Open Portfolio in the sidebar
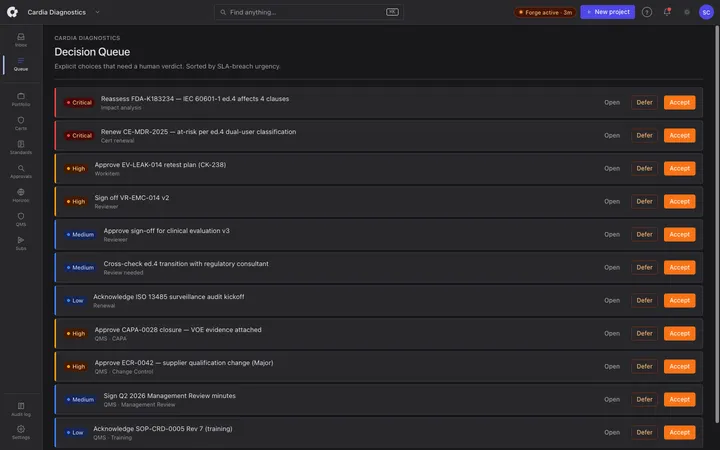Image resolution: width=720 pixels, height=450 pixels. (21, 99)
